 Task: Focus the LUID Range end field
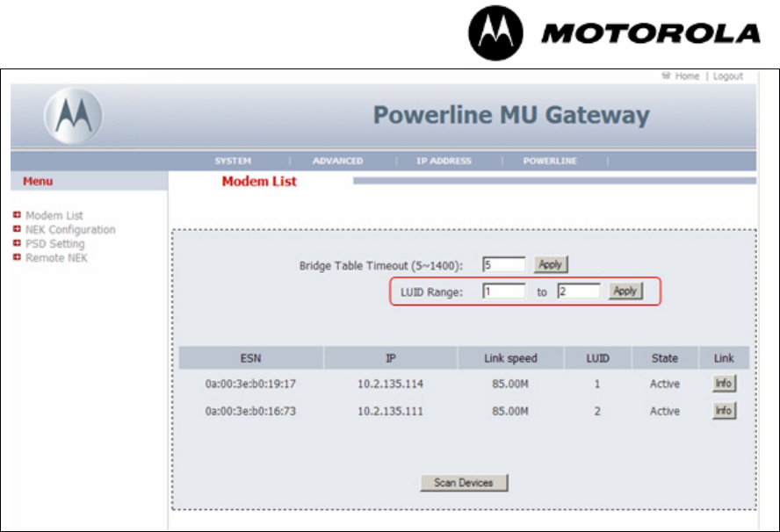coord(579,291)
